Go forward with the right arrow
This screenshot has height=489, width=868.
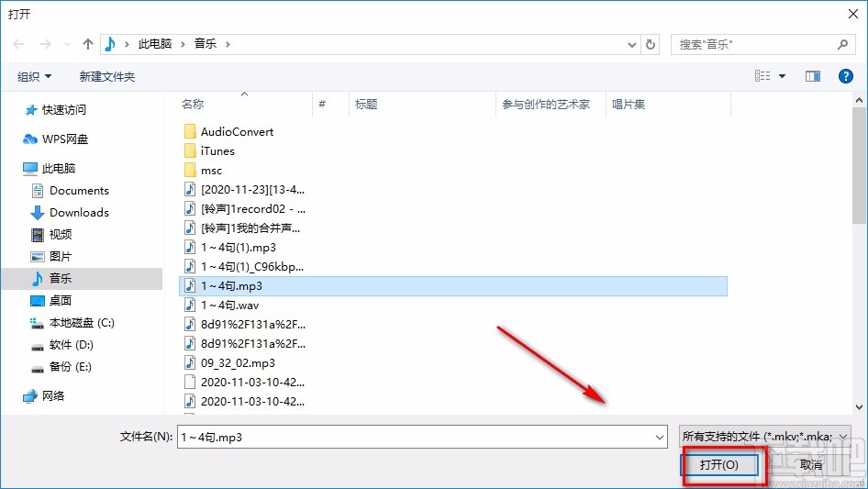(45, 44)
